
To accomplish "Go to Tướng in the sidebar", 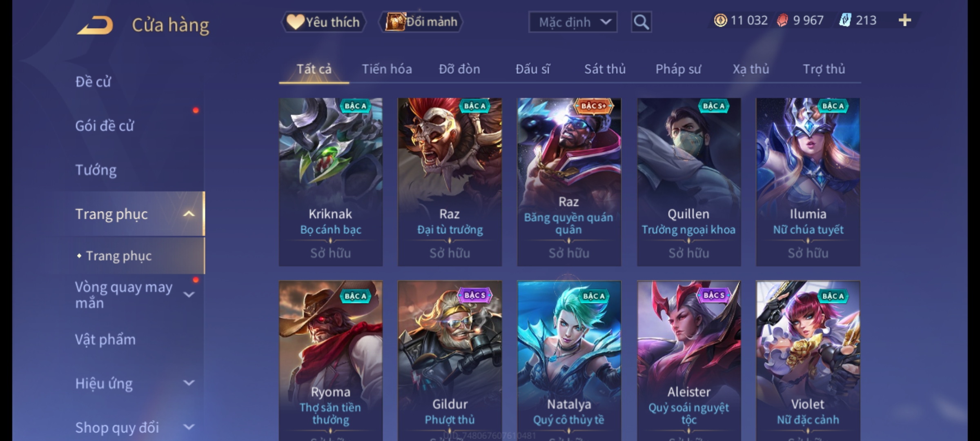I will pos(96,170).
